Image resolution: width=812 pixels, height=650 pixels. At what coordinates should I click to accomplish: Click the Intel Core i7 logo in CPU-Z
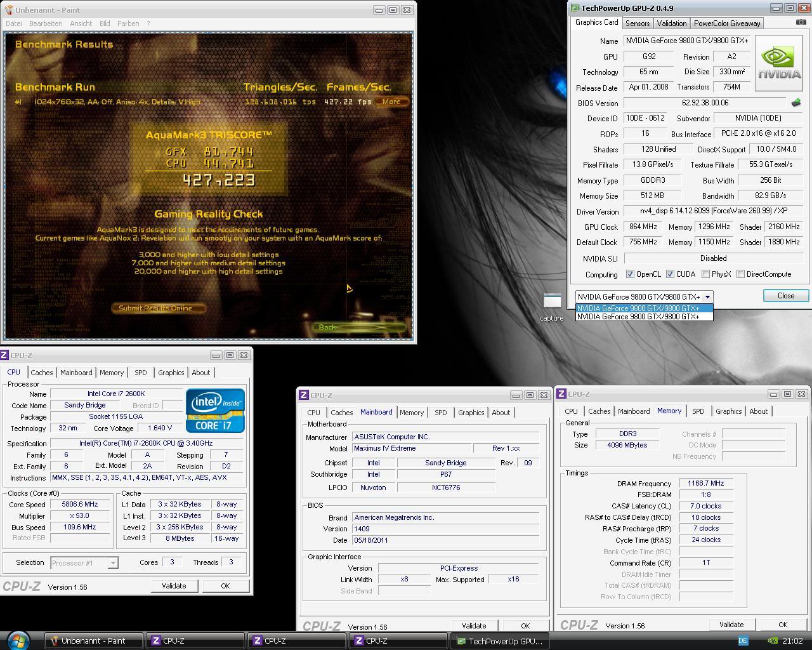coord(215,411)
